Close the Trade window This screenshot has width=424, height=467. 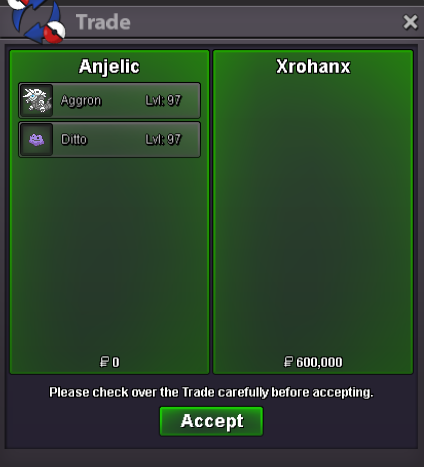click(x=410, y=22)
